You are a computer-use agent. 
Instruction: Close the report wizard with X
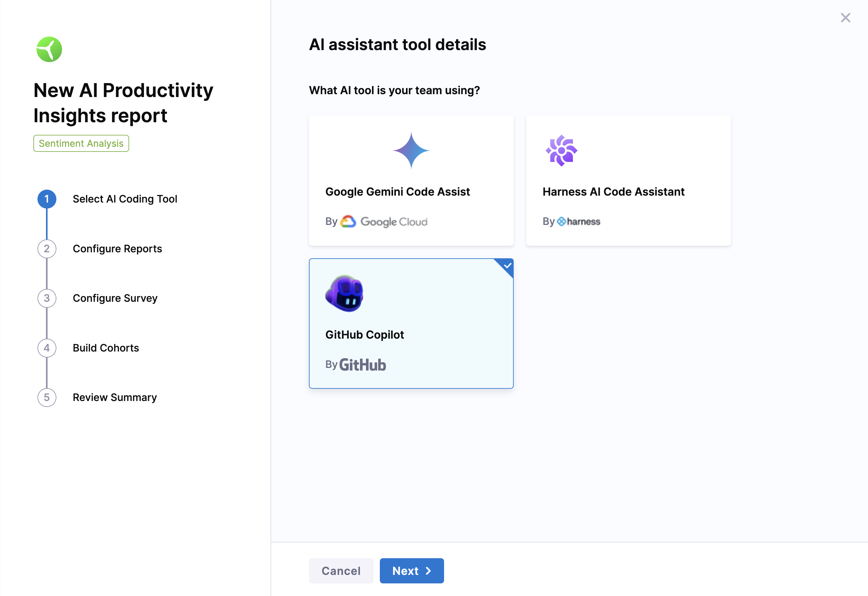tap(845, 18)
